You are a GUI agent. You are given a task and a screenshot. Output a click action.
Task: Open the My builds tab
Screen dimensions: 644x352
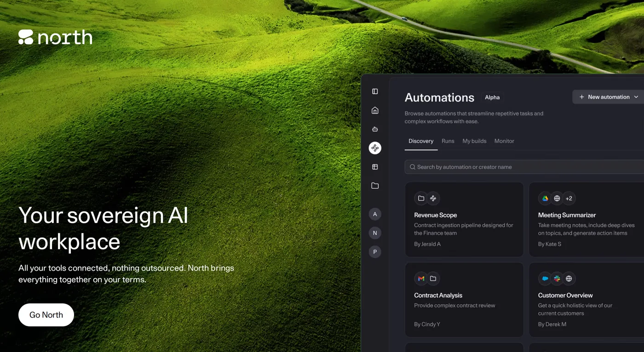(474, 141)
